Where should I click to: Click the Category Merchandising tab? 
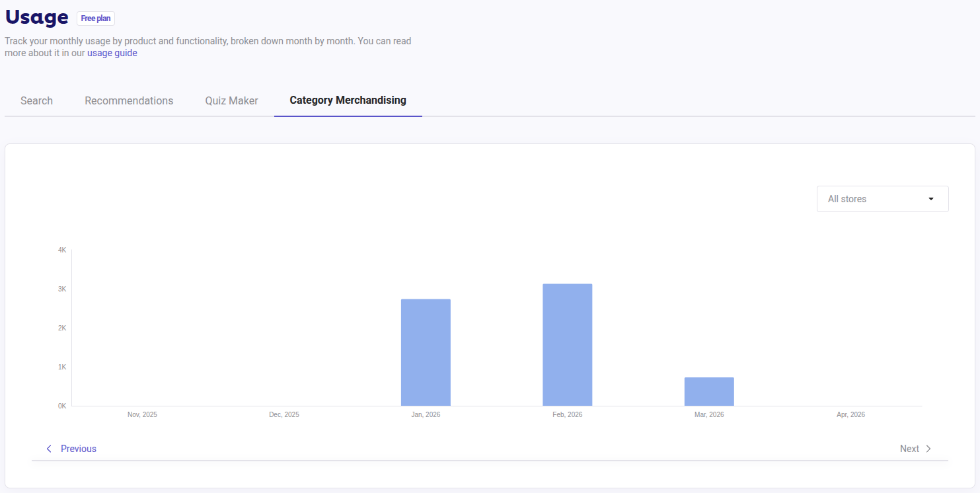coord(348,100)
